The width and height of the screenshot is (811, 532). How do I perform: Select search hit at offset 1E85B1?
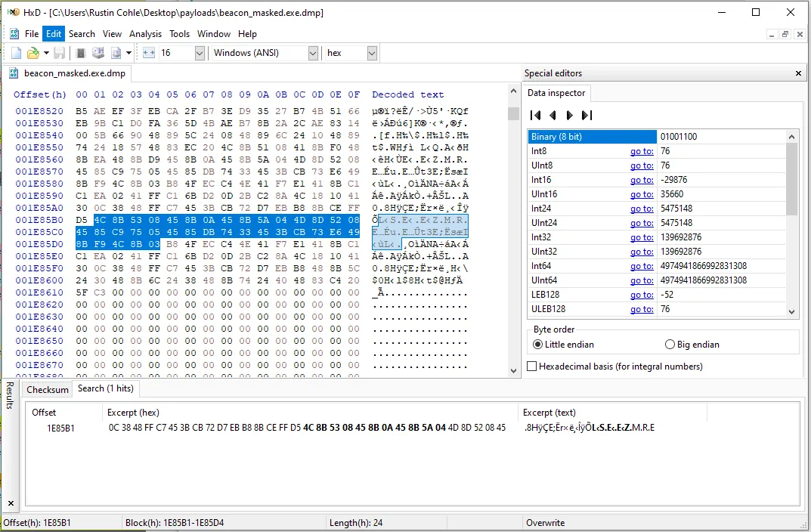coord(61,428)
